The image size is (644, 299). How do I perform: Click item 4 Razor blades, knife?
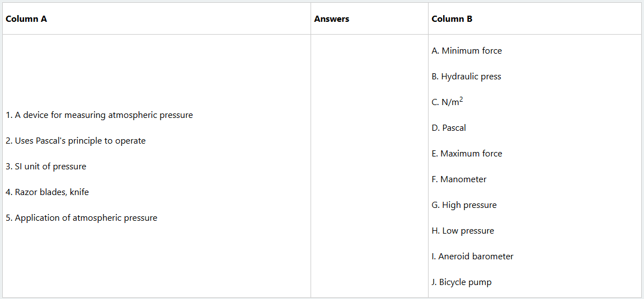[x=48, y=192]
